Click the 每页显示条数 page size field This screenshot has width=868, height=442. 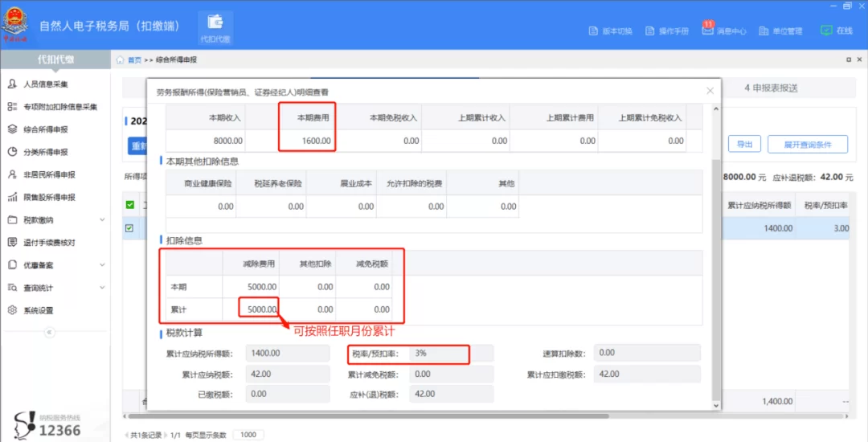click(x=248, y=435)
